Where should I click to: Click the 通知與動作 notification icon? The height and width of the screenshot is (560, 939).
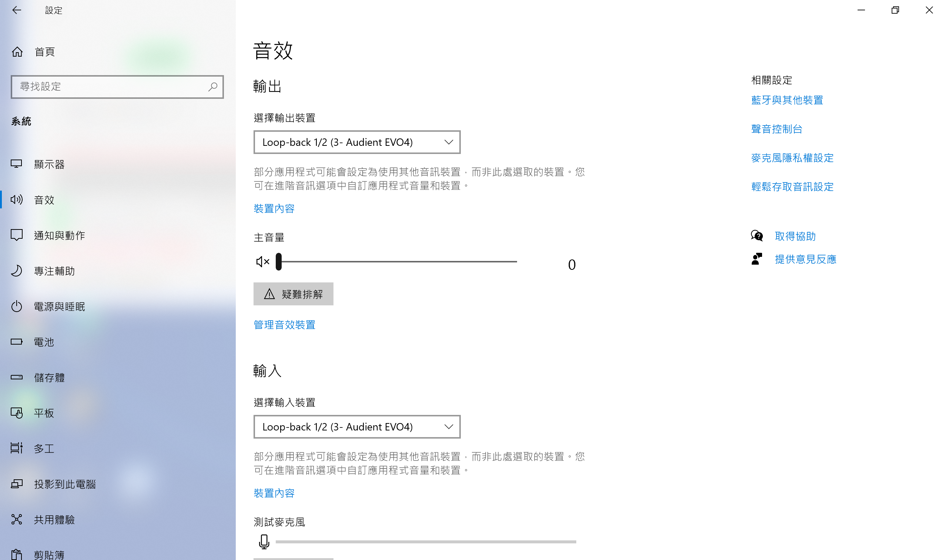click(16, 235)
